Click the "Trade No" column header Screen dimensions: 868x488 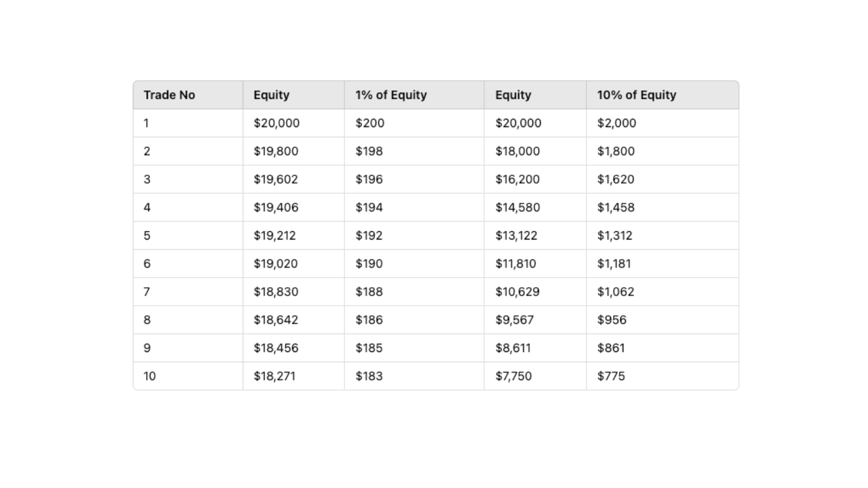coord(169,95)
